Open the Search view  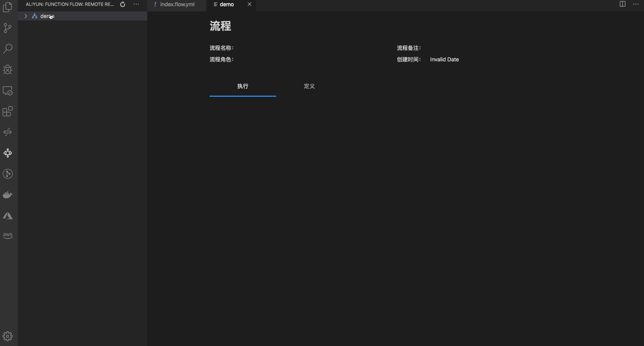click(8, 49)
